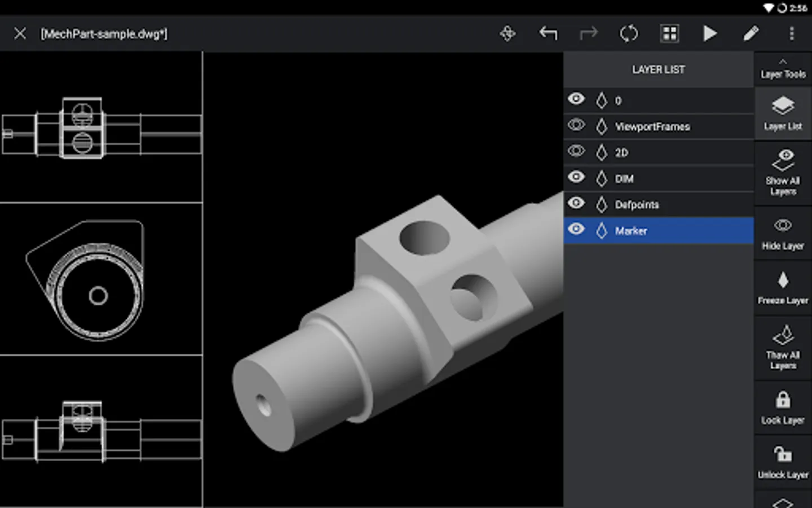Click the LAYER LIST panel header
812x508 pixels.
tap(659, 69)
